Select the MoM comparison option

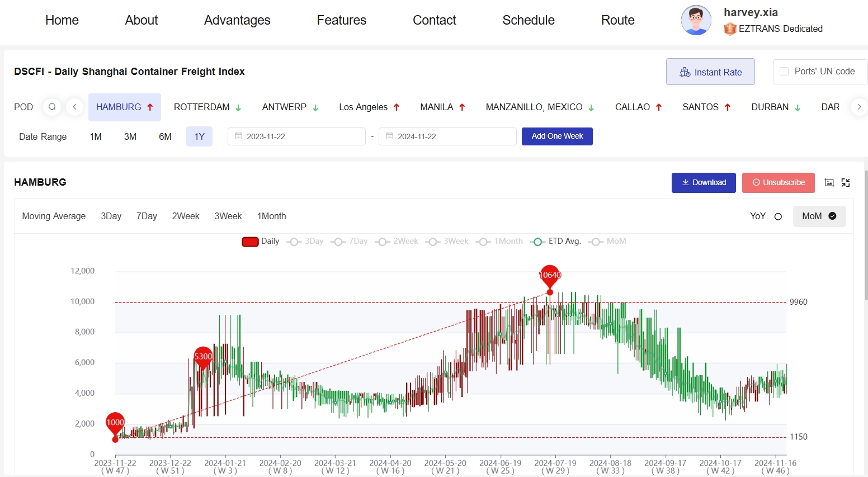click(x=819, y=216)
